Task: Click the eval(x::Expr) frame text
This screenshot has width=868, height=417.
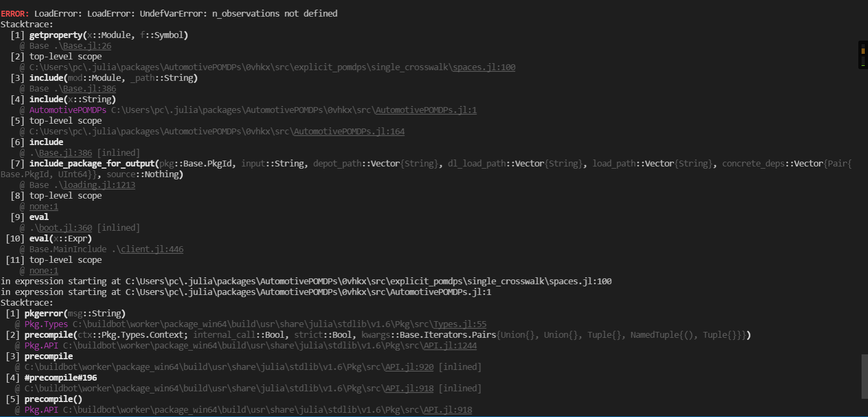Action: 60,239
